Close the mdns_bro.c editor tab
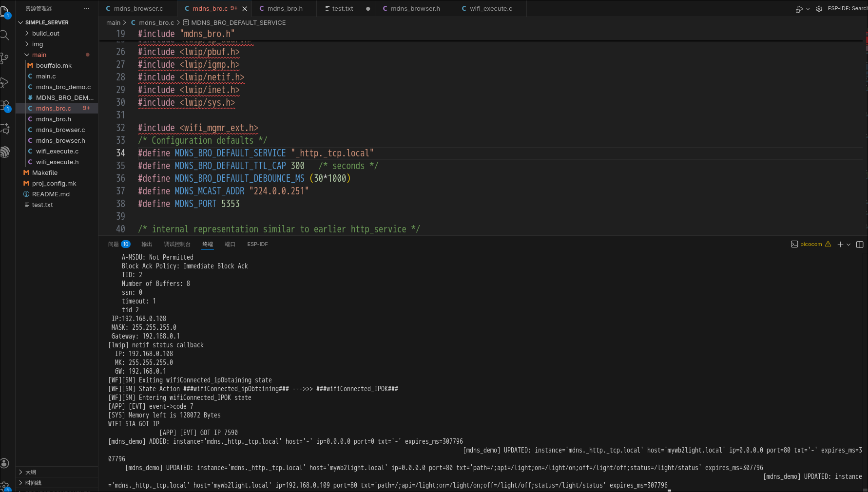 point(245,9)
